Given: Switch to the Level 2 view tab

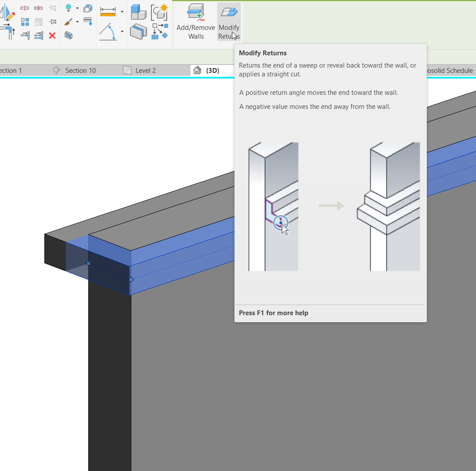Looking at the screenshot, I should tap(145, 70).
